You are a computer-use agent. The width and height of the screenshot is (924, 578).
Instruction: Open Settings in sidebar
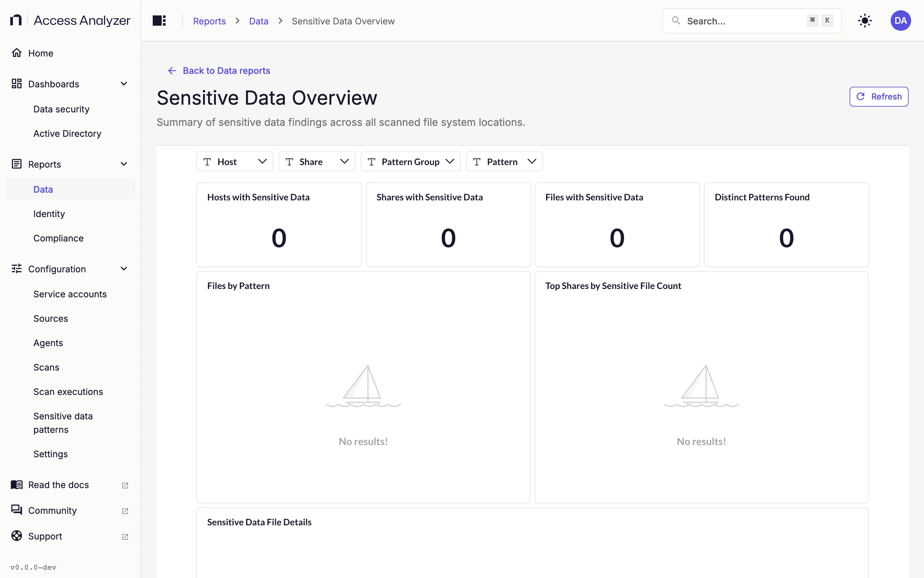(x=70, y=454)
